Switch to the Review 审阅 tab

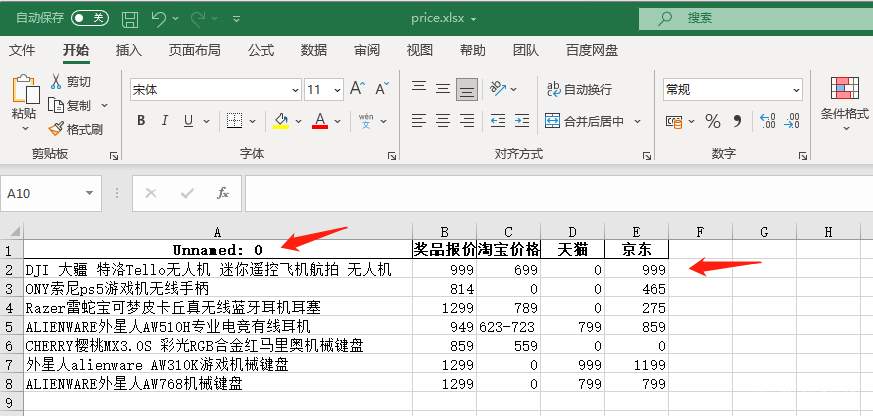[367, 50]
